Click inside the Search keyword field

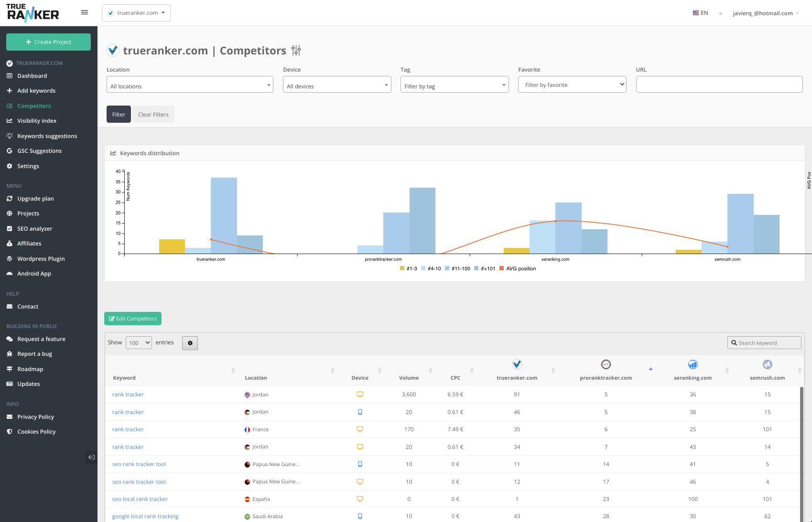(x=764, y=342)
